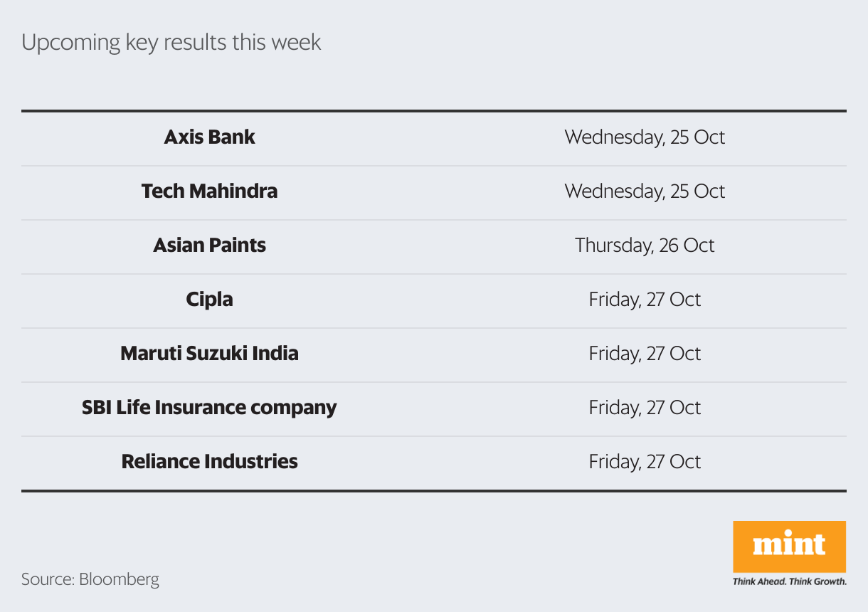Select the Reliance Industries company name
This screenshot has width=868, height=612.
[209, 461]
